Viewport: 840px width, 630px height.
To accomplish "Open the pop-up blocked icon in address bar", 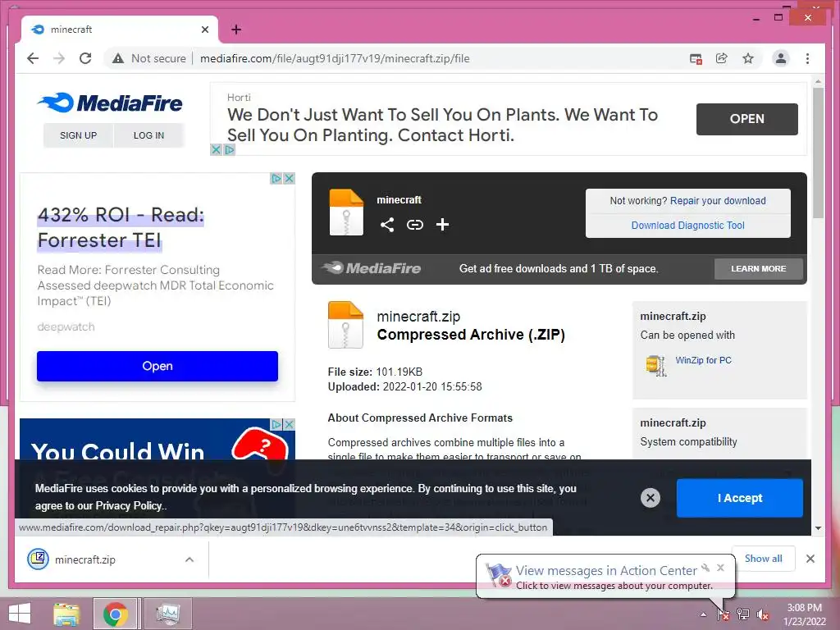I will click(x=696, y=59).
